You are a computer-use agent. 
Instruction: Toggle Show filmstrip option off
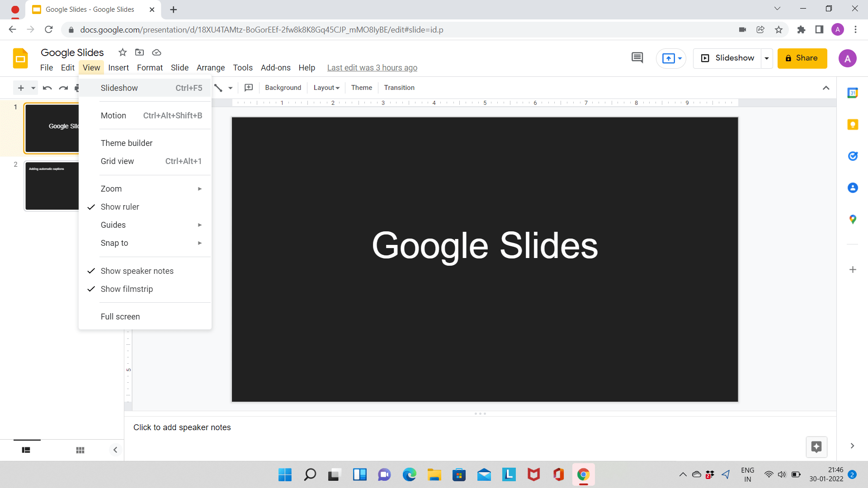pos(127,288)
